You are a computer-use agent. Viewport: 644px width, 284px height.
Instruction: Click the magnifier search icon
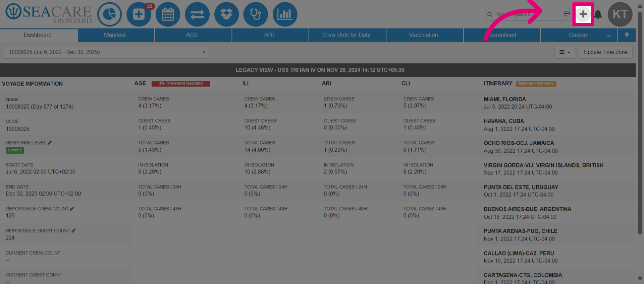(x=490, y=14)
